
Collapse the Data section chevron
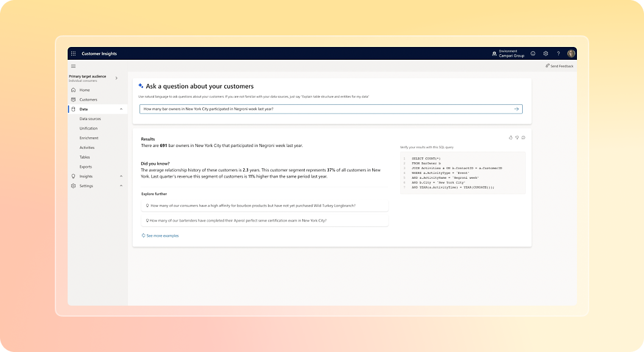click(x=121, y=109)
